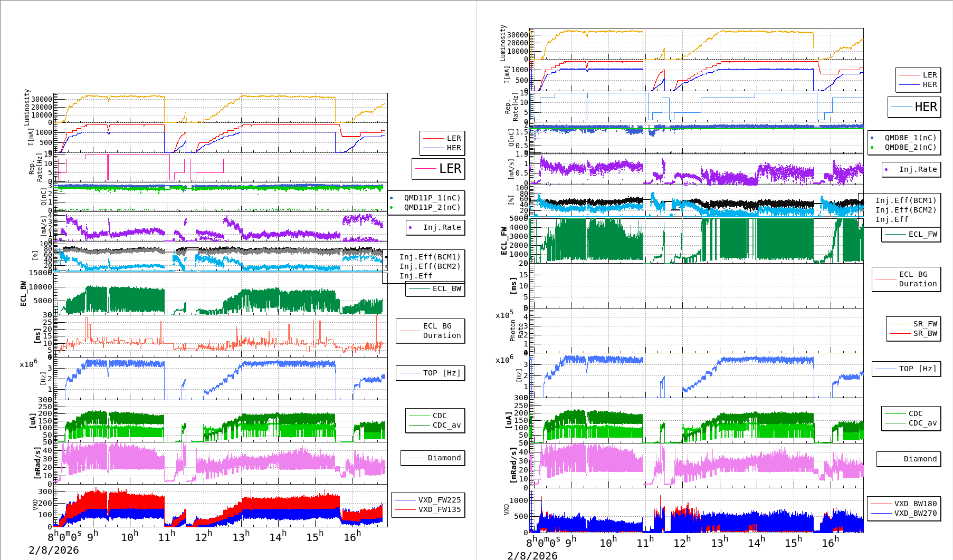Viewport: 953px width, 560px height.
Task: Select Inj.Rate legend in the LER panel
Action: point(442,227)
